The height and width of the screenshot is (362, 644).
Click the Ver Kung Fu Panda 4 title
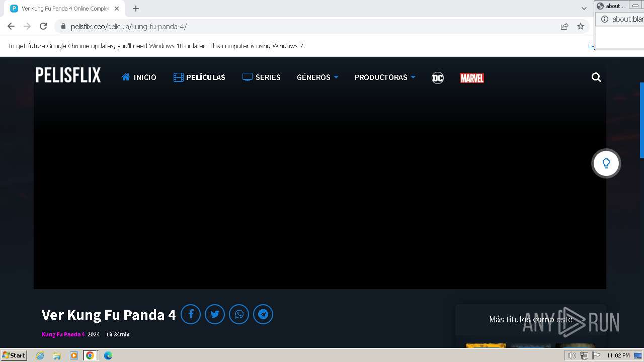pos(109,315)
